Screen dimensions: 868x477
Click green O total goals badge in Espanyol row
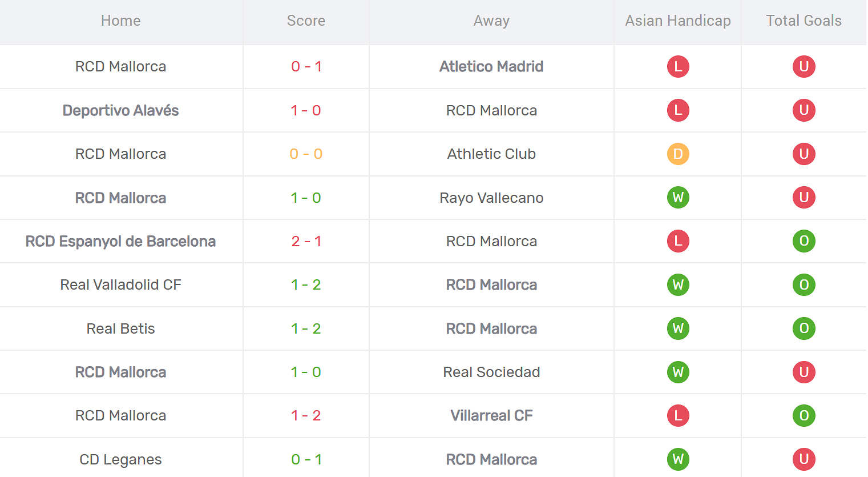point(804,241)
